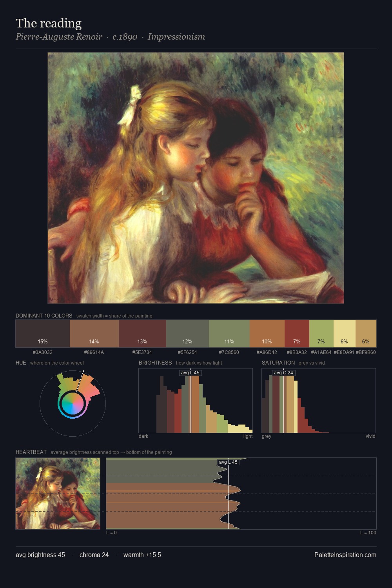The height and width of the screenshot is (588, 392).
Task: Click the '#8B3A32' hex code label
Action: click(297, 352)
